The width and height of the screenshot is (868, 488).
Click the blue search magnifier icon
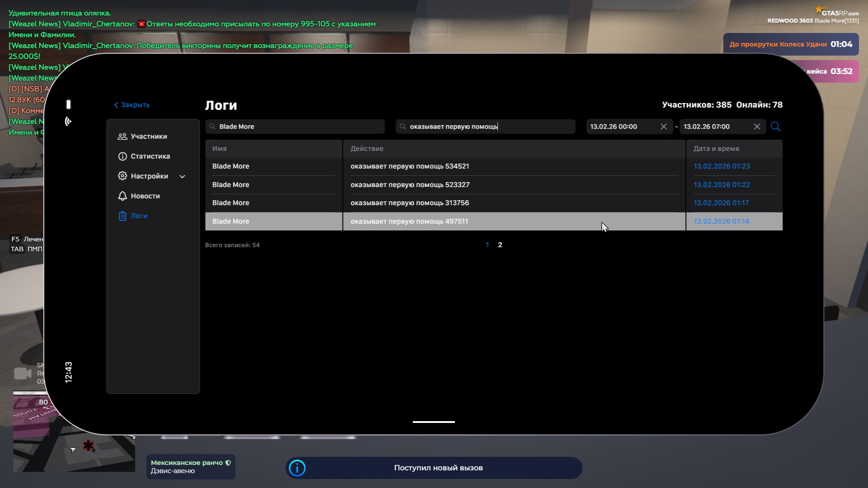(775, 127)
